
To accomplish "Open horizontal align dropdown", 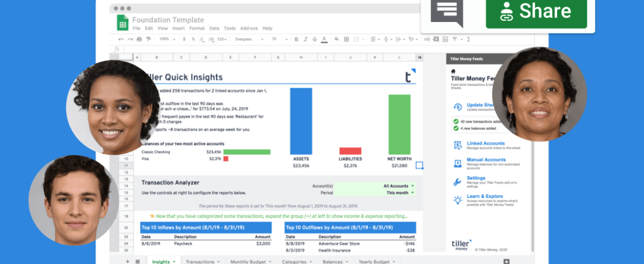I will pyautogui.click(x=375, y=40).
